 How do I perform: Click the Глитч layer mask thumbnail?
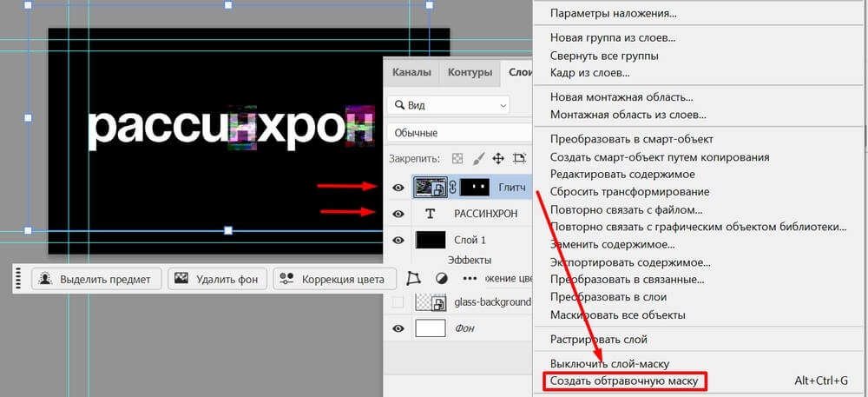474,187
